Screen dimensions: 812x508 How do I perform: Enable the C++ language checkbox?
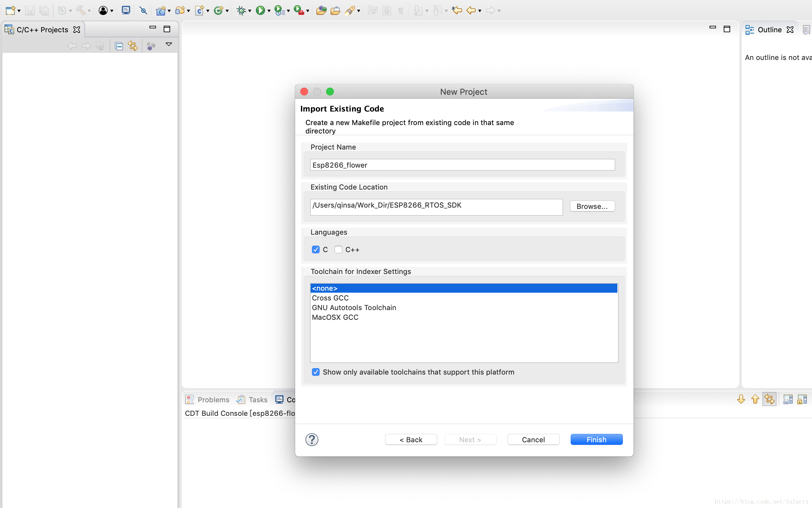coord(338,249)
